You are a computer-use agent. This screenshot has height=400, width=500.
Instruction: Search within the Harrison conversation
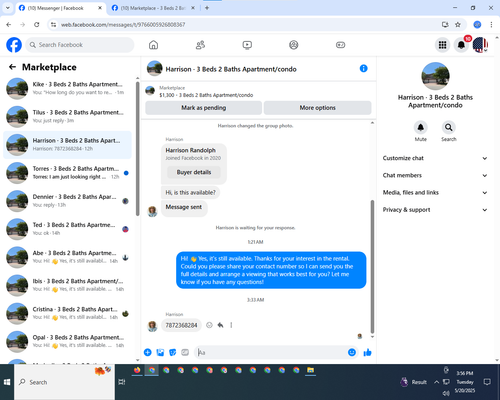pyautogui.click(x=449, y=128)
